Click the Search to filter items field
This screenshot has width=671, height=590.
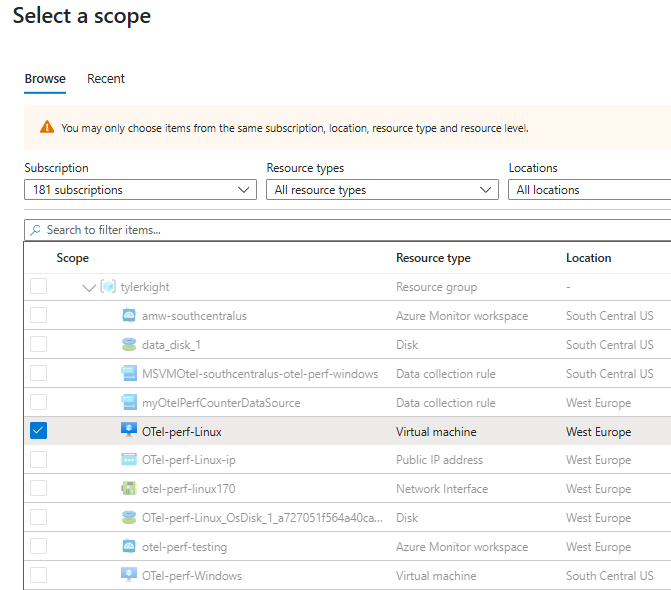point(347,230)
